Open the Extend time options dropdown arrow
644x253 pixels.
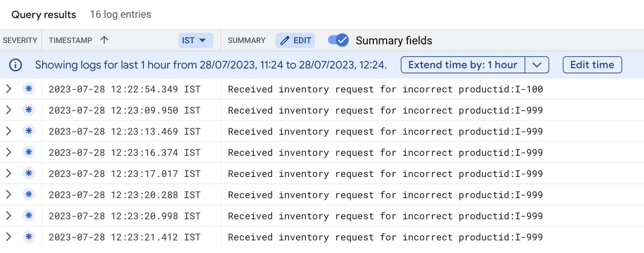(537, 65)
